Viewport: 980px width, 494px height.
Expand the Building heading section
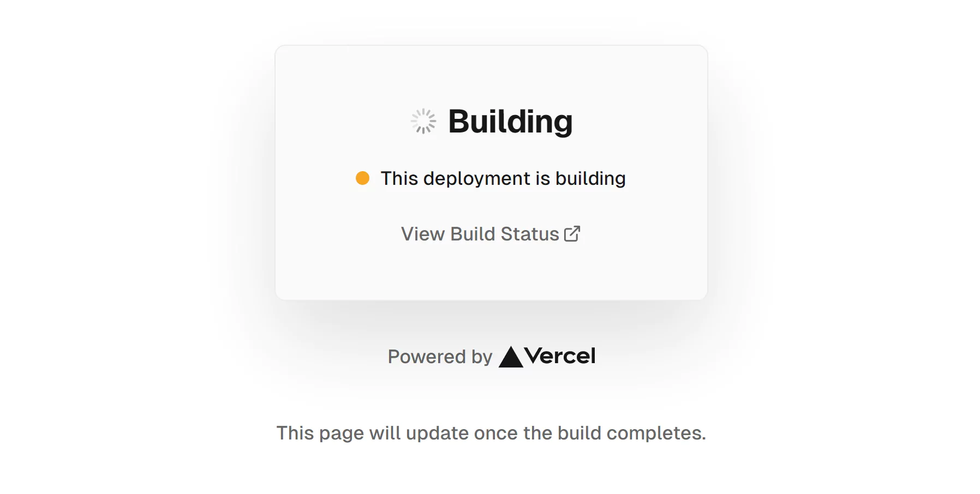[x=510, y=121]
